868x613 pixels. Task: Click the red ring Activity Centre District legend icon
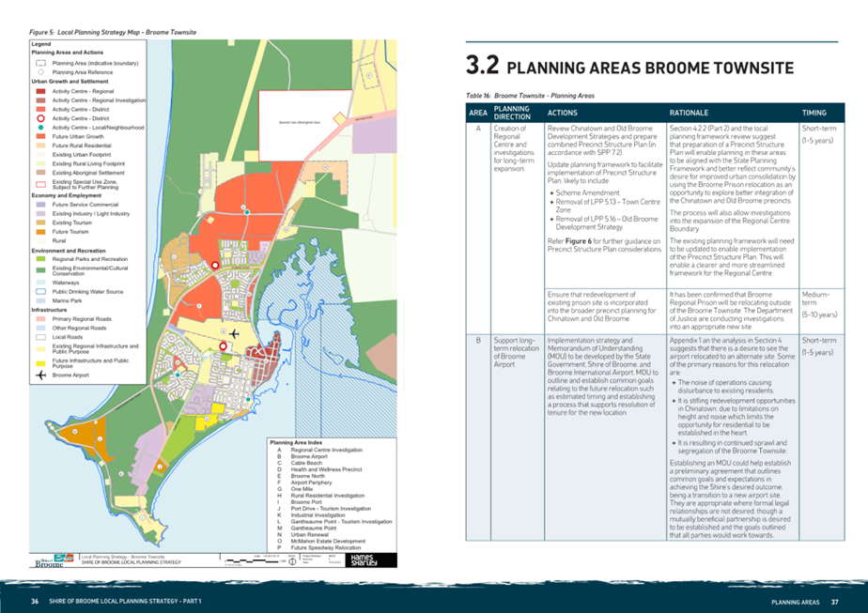coord(40,118)
